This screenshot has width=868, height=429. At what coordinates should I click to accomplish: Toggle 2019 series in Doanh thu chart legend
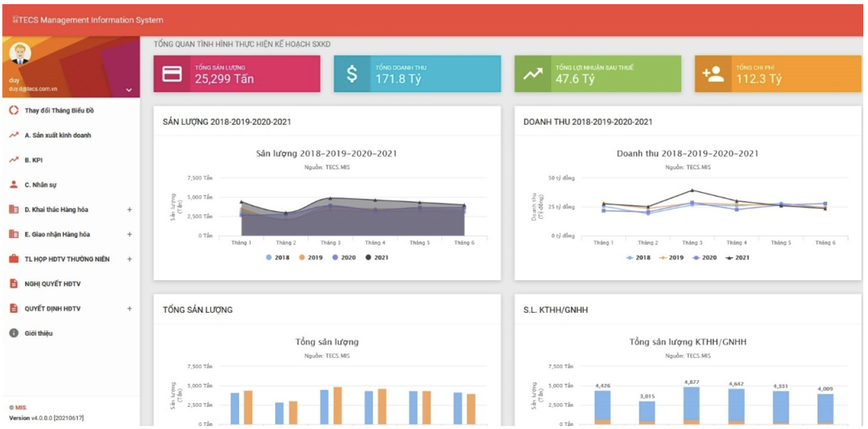(671, 258)
